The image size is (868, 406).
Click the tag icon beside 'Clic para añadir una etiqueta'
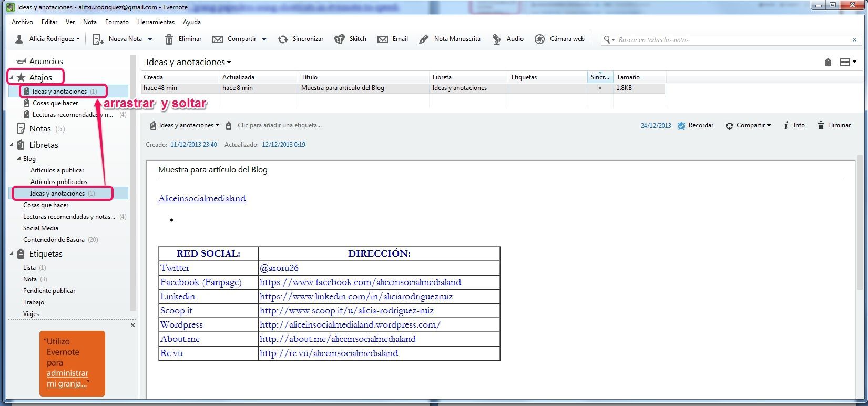point(229,126)
